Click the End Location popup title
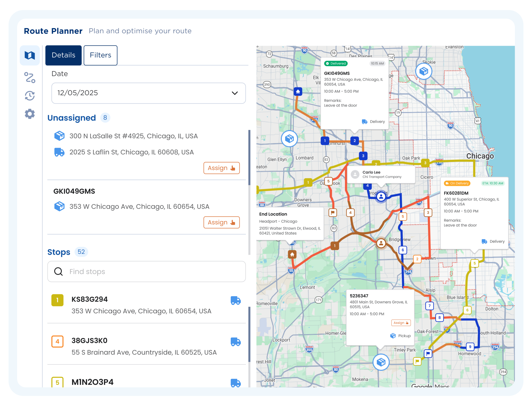 273,214
